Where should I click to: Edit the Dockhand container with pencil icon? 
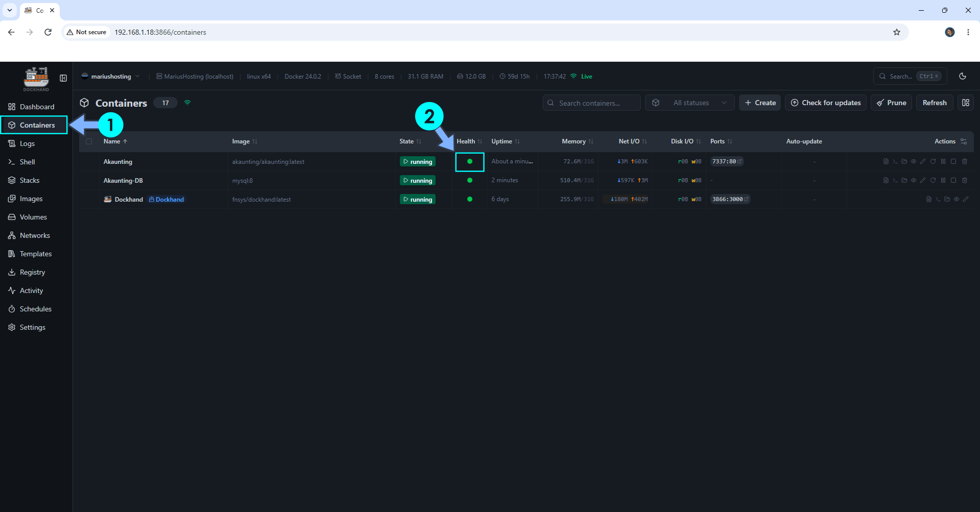click(x=966, y=199)
